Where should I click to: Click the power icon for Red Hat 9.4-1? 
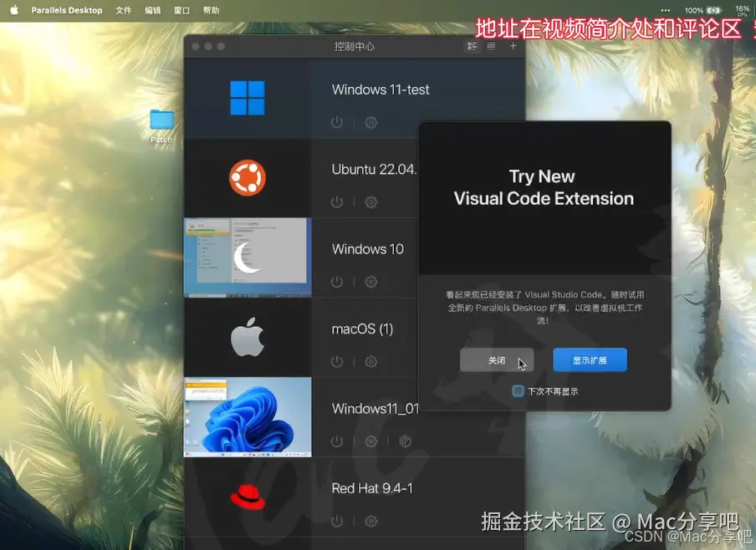337,521
